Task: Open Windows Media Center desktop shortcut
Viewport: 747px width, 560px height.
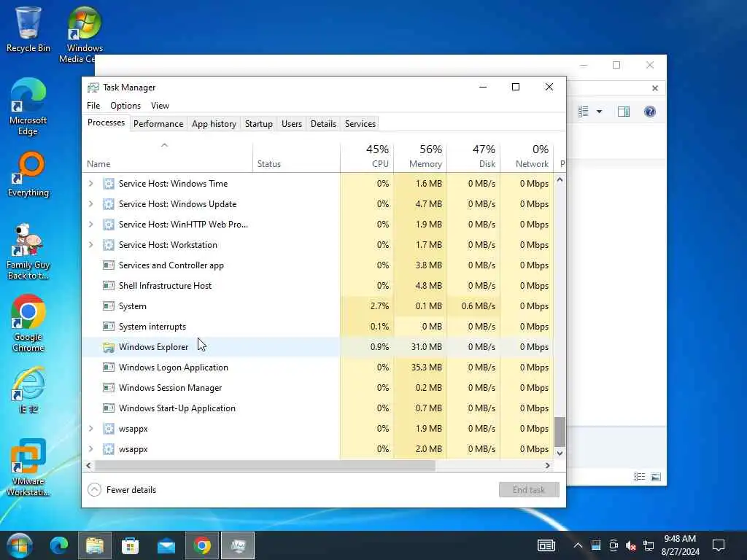Action: (85, 34)
